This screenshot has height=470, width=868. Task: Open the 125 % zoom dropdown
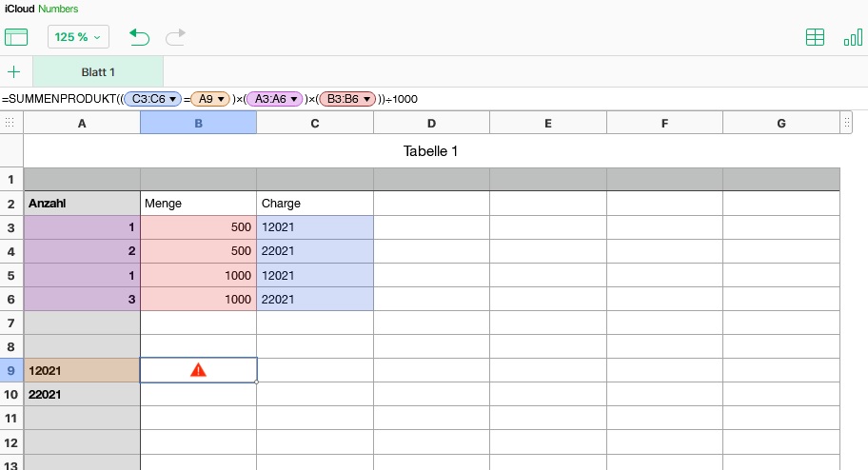79,37
